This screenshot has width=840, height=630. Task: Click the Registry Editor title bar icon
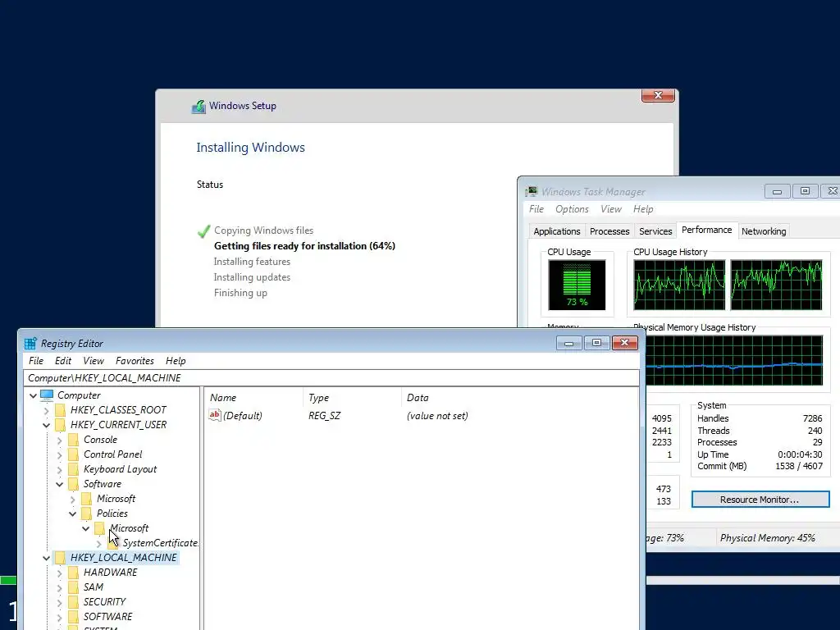click(30, 344)
